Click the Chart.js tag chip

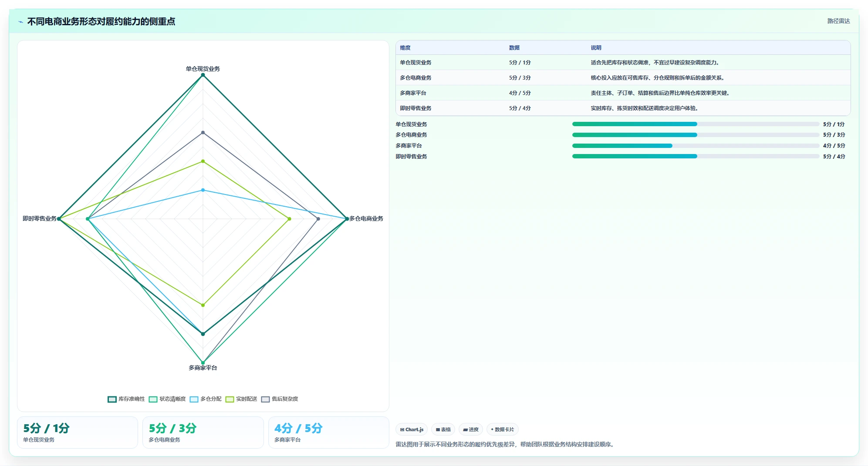click(x=412, y=429)
